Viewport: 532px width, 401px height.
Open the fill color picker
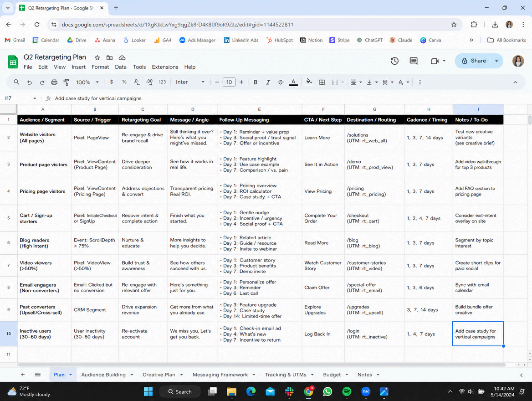point(309,82)
